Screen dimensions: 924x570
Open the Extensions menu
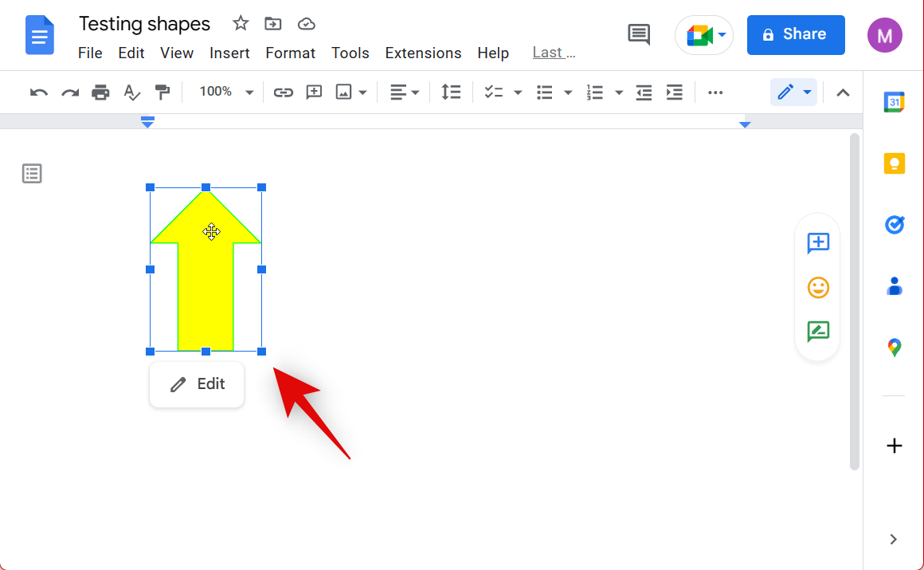tap(423, 53)
